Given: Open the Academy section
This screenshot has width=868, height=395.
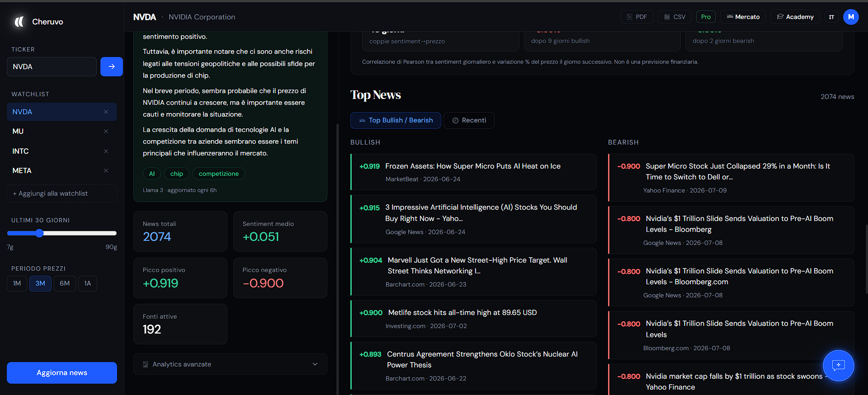Looking at the screenshot, I should [795, 17].
